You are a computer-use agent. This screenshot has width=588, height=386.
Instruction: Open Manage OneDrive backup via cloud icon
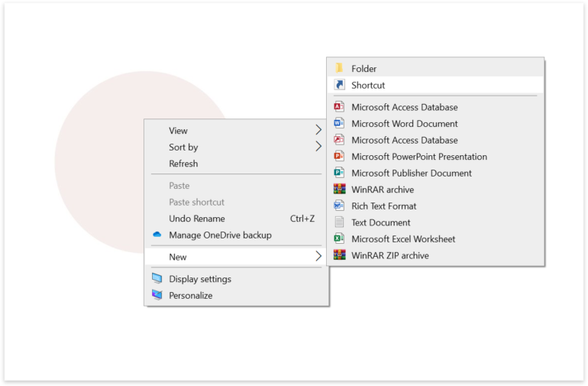tap(157, 235)
